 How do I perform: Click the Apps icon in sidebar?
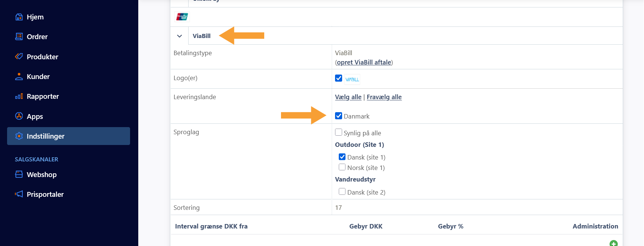[x=19, y=116]
